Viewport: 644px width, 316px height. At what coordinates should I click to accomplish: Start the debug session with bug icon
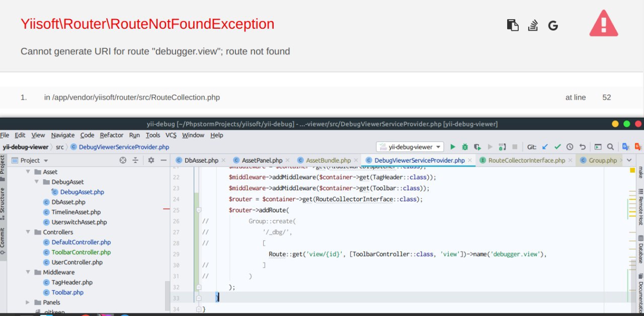(x=465, y=147)
